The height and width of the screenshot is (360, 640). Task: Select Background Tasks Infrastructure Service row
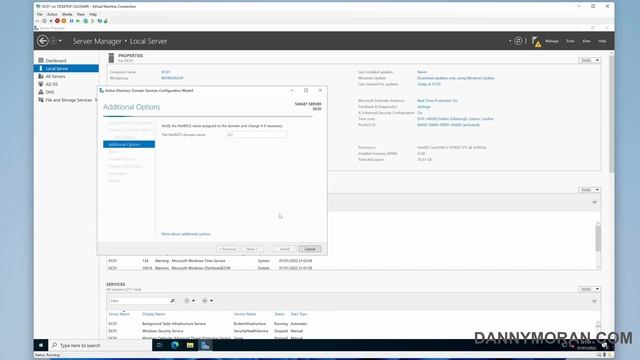[x=351, y=324]
